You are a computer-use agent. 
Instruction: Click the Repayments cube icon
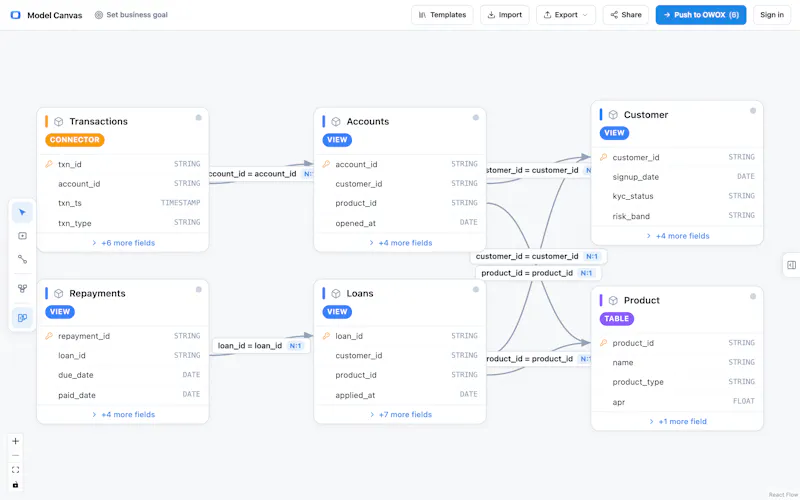tap(59, 293)
